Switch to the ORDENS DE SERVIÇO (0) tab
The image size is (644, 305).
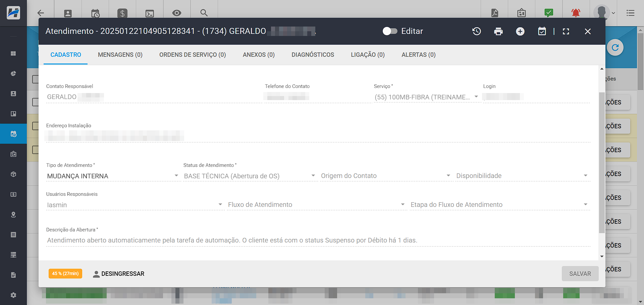coord(193,55)
